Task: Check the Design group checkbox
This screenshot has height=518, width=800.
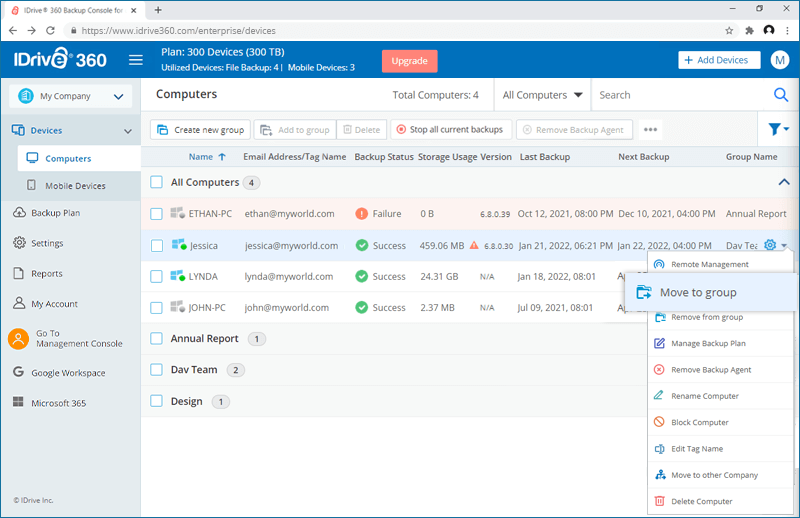Action: [157, 401]
